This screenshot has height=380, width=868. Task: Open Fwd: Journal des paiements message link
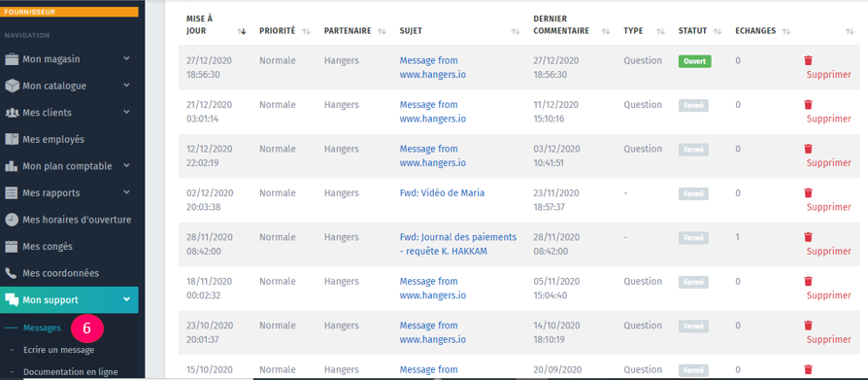click(458, 244)
